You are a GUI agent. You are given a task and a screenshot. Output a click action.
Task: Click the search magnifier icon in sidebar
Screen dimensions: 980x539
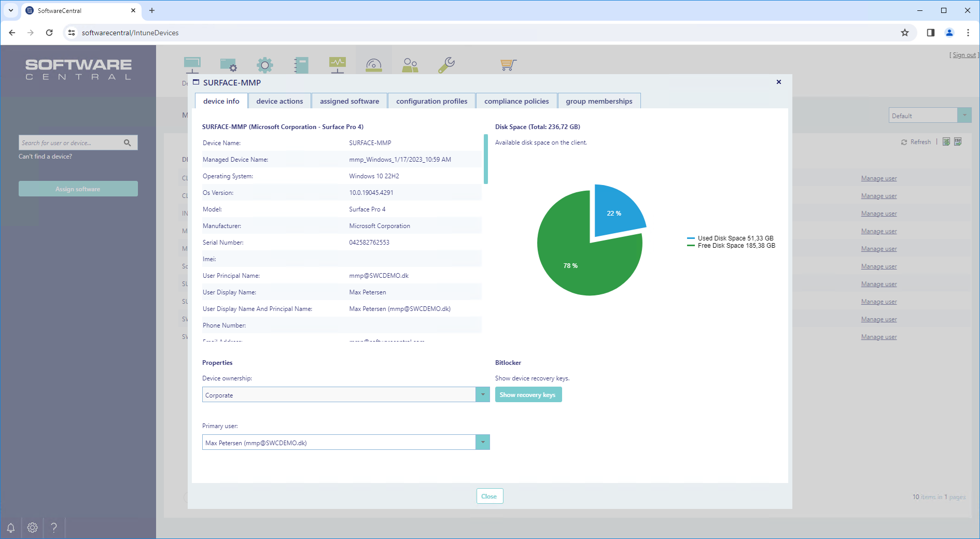click(128, 143)
